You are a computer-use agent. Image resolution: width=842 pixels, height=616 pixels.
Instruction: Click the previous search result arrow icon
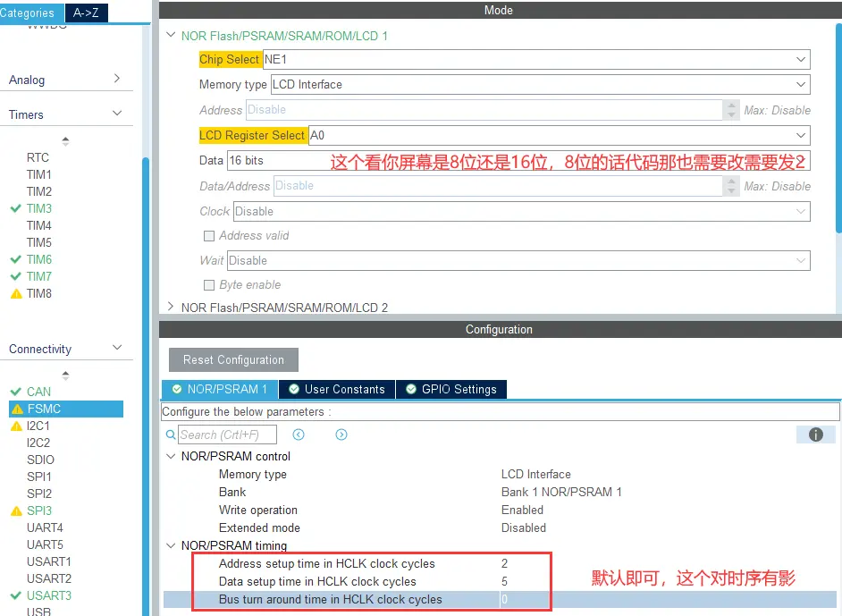(299, 435)
